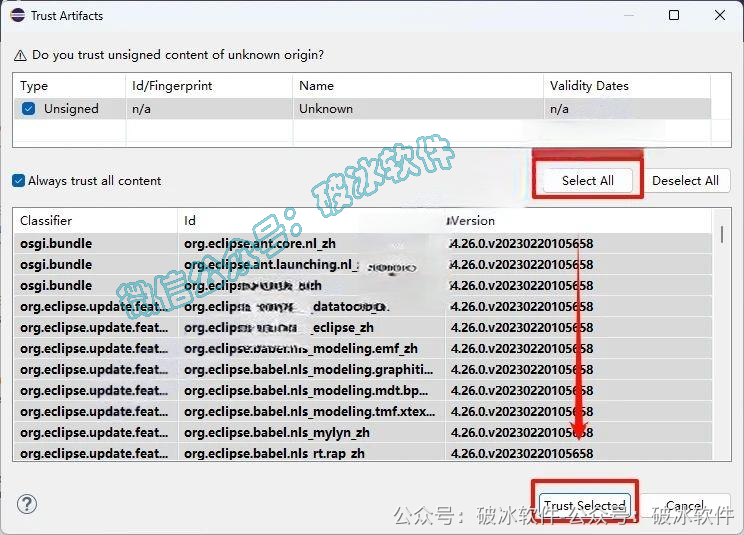
Task: Select the nls_modeling.emf_zh row
Action: [x=363, y=349]
